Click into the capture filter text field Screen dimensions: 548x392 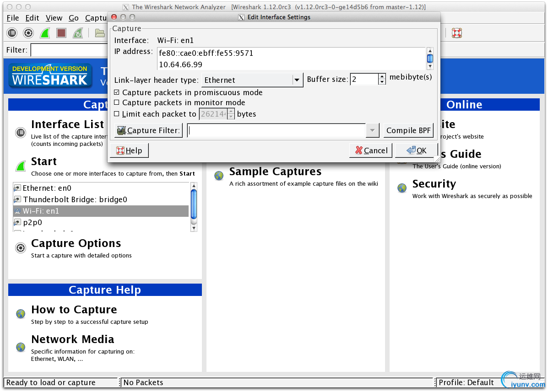[x=277, y=130]
